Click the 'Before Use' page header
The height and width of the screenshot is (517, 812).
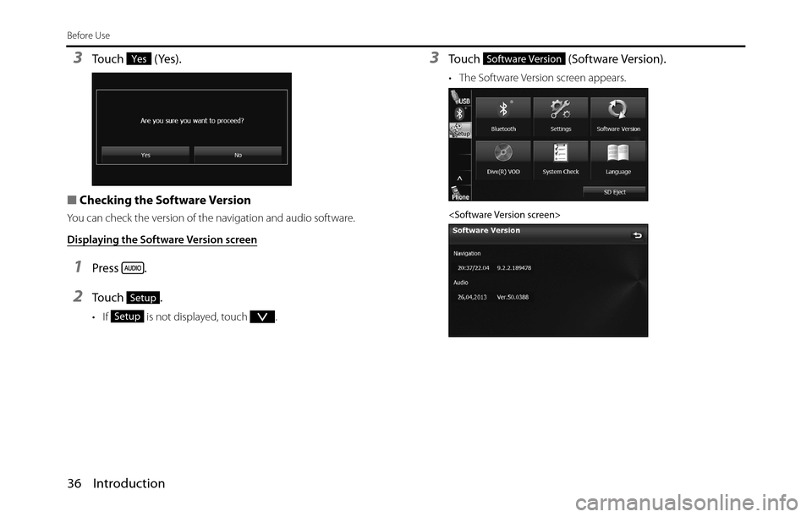[x=89, y=36]
